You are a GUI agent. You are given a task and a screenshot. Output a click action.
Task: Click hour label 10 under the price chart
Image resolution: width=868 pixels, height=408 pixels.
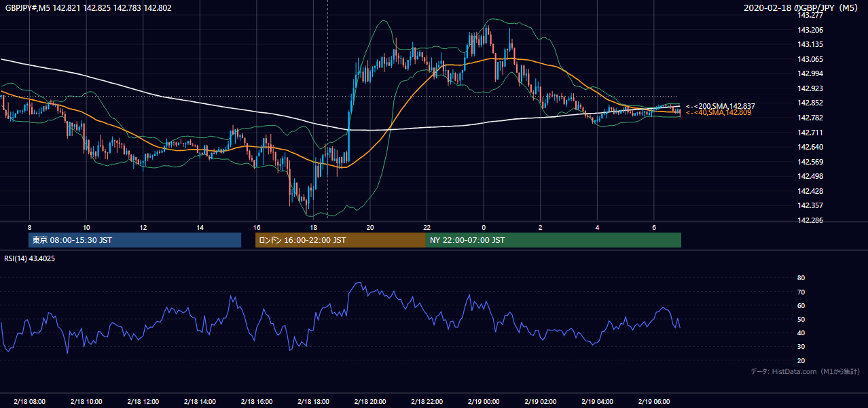pos(86,227)
